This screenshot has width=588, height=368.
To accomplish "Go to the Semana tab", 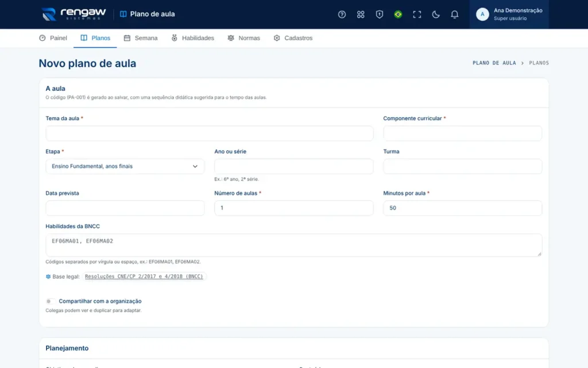I will pos(141,38).
